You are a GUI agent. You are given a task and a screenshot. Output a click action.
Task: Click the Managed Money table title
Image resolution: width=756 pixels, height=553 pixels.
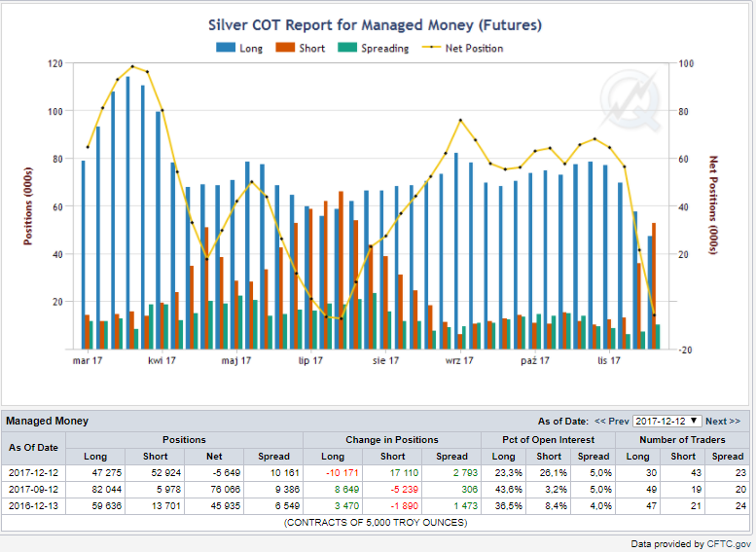(48, 421)
